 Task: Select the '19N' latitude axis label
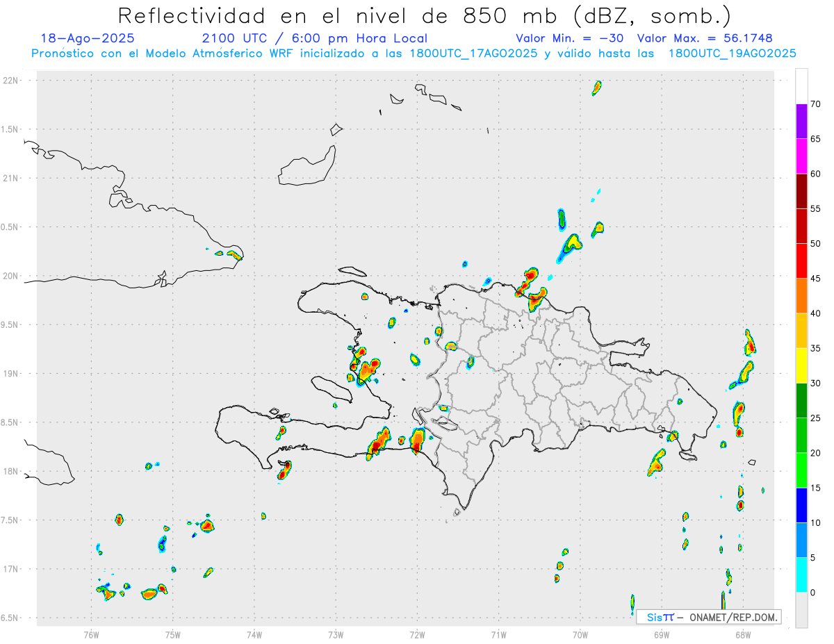(12, 374)
